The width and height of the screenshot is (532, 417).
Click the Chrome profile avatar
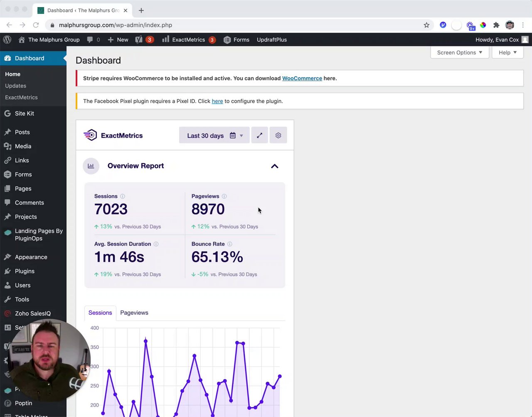point(510,25)
